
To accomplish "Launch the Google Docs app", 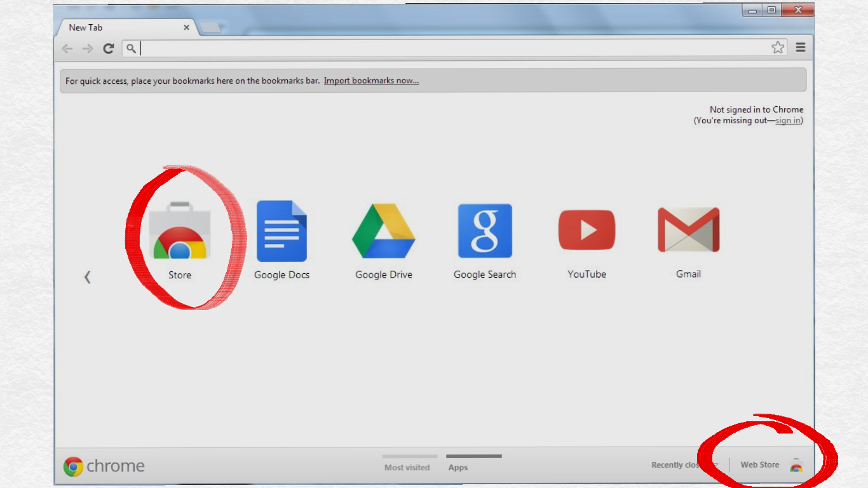I will (x=281, y=231).
